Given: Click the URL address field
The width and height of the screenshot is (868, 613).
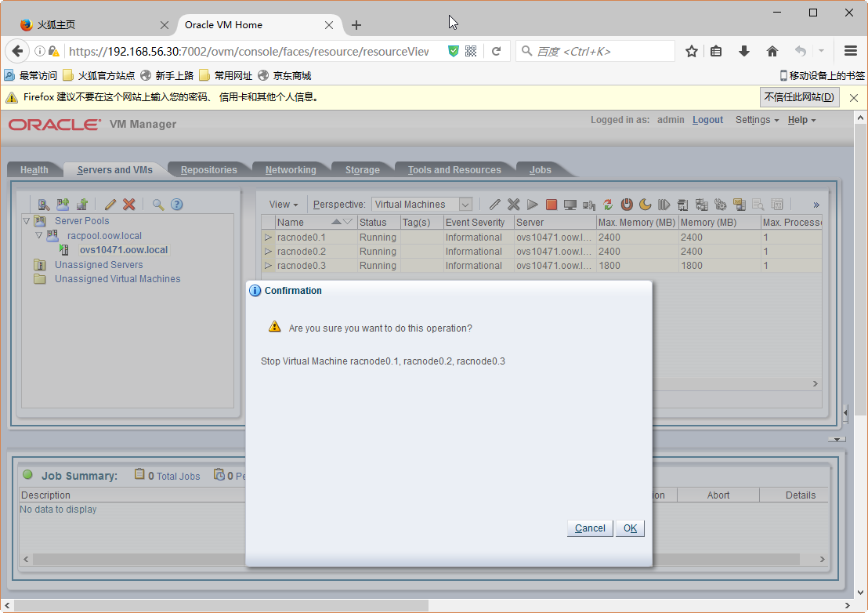Looking at the screenshot, I should point(248,52).
